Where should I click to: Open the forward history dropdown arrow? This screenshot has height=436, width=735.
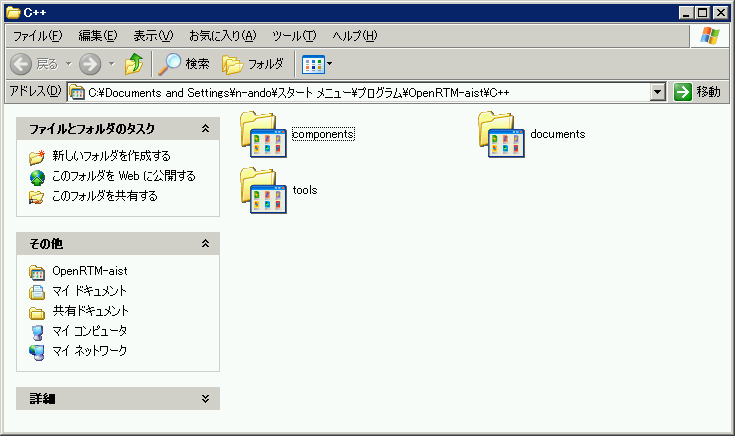tap(112, 64)
